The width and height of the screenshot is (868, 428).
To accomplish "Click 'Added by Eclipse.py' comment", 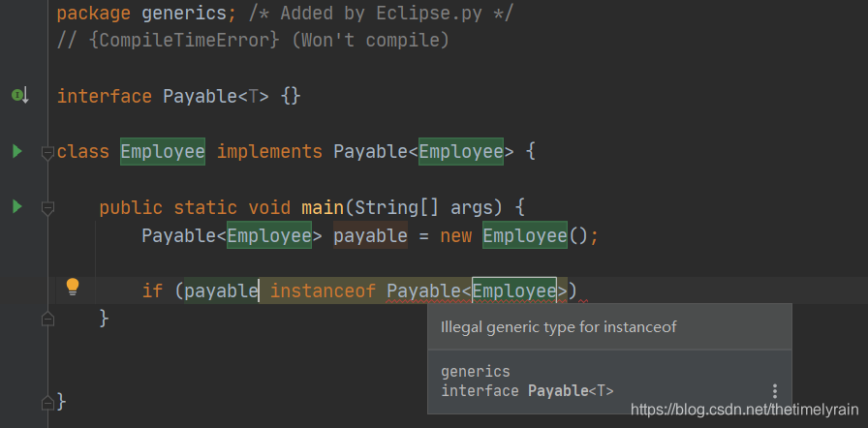I will 381,14.
